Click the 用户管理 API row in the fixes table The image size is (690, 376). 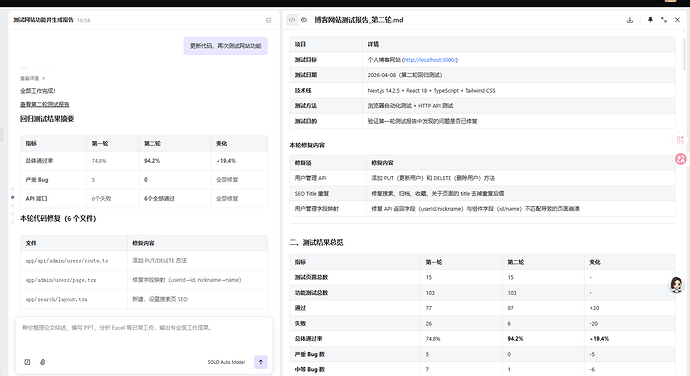click(482, 178)
